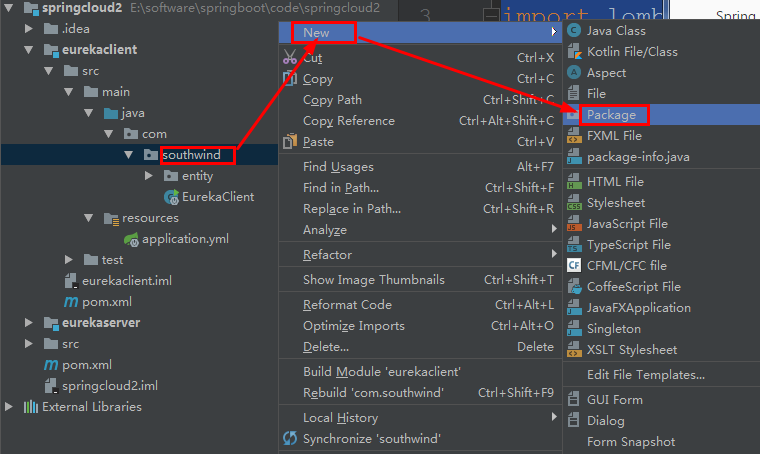Click the EurekaClient class icon
This screenshot has height=454, width=760.
point(171,197)
